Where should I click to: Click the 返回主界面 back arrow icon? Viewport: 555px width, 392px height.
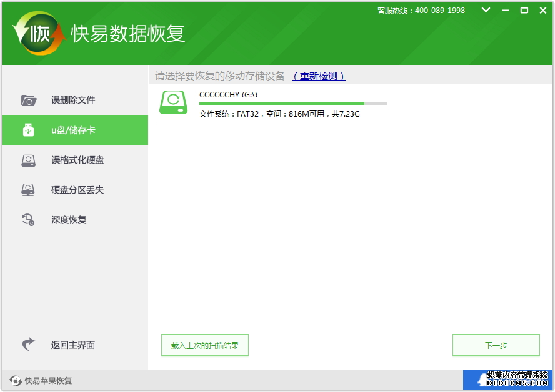[x=29, y=345]
